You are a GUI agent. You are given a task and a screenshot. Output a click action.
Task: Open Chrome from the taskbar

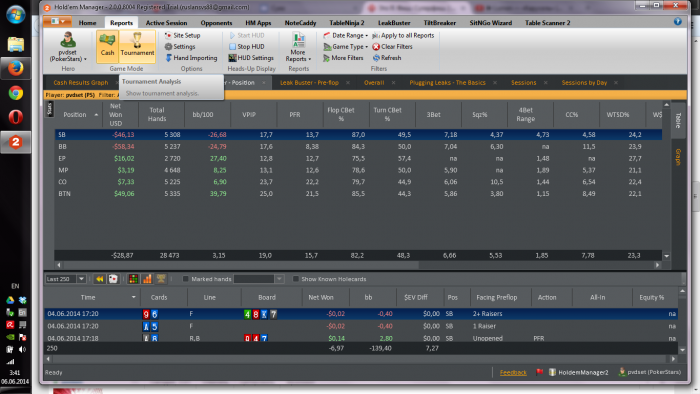coord(16,93)
